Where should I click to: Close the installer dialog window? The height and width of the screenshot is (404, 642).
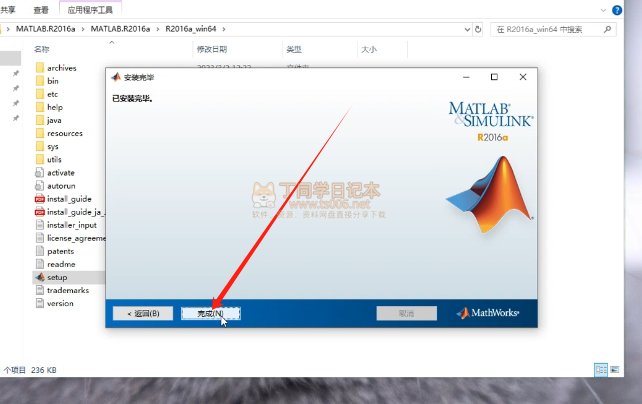click(523, 77)
